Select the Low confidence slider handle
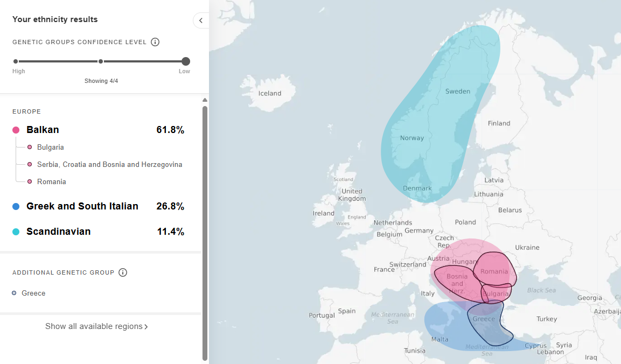Viewport: 621px width, 364px height. coord(186,61)
